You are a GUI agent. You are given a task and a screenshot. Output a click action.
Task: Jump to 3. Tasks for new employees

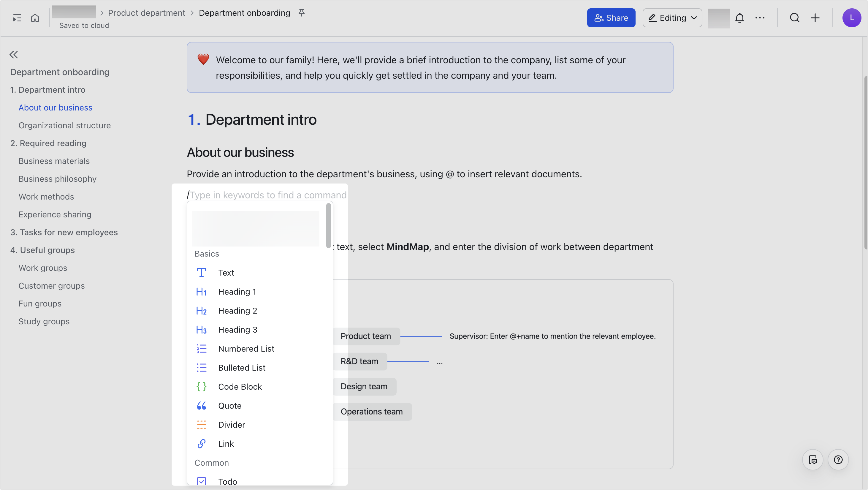coord(64,233)
